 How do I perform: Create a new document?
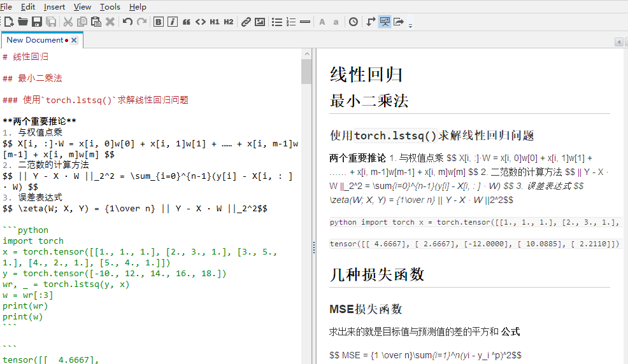click(x=9, y=22)
